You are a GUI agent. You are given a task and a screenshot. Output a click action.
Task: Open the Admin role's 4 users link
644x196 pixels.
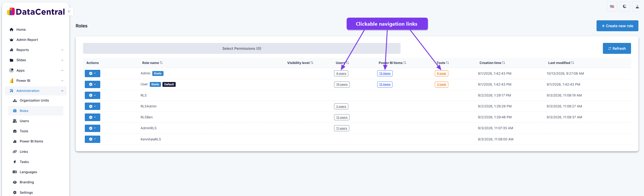341,74
